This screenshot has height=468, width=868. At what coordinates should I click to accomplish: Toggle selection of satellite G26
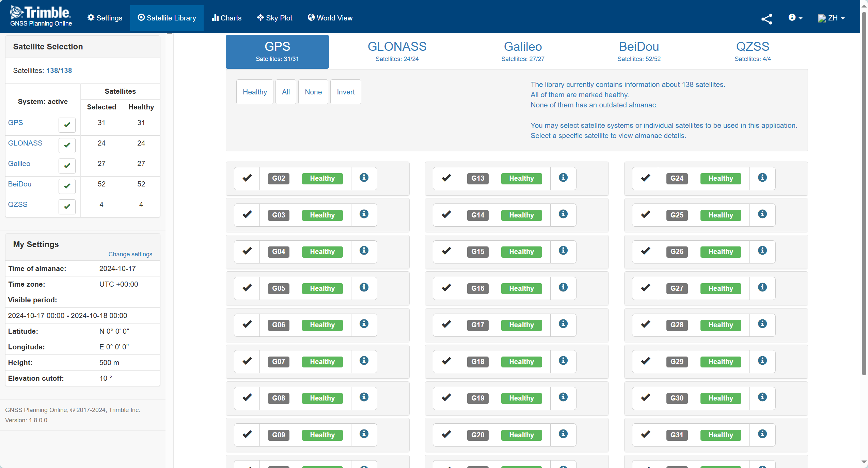pos(645,251)
